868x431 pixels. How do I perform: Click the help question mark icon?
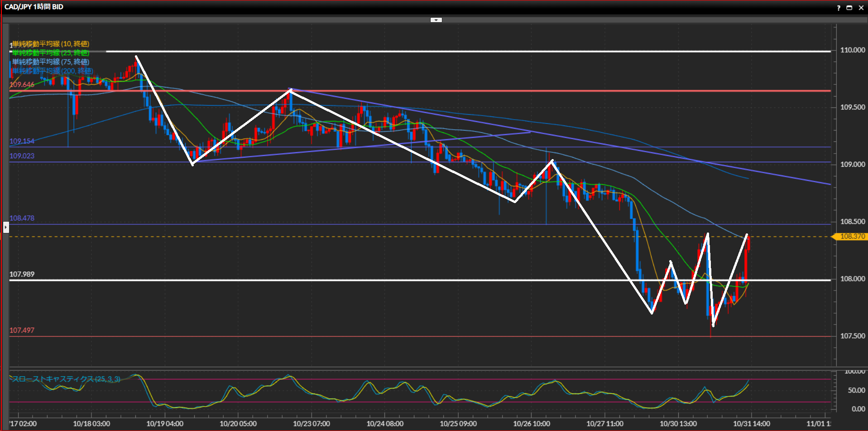pyautogui.click(x=839, y=8)
